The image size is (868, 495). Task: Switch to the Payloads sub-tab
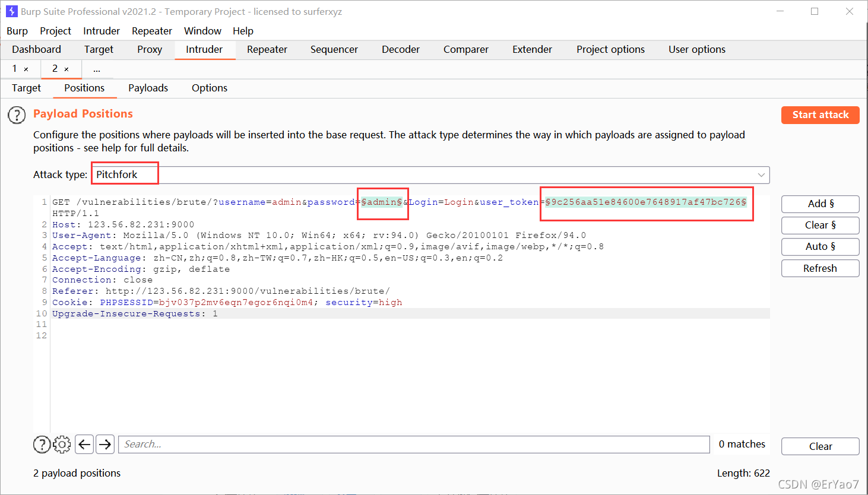[x=148, y=88]
